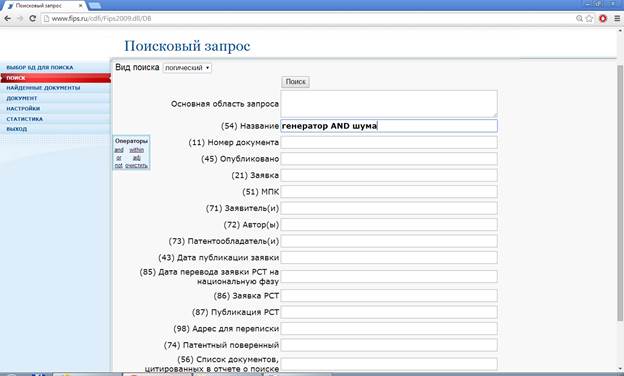The width and height of the screenshot is (624, 376).
Task: Click the browser forward arrow
Action: click(20, 18)
